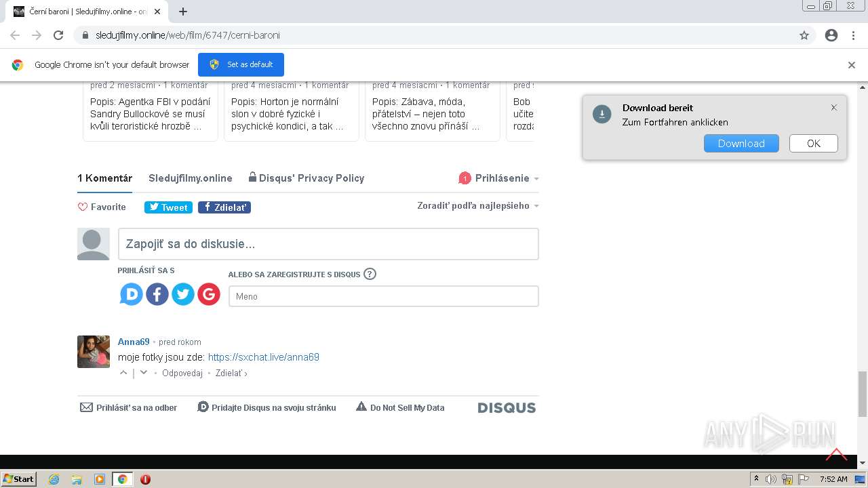Go forward to the next page
Screen dimensions: 868x488
pyautogui.click(x=37, y=35)
